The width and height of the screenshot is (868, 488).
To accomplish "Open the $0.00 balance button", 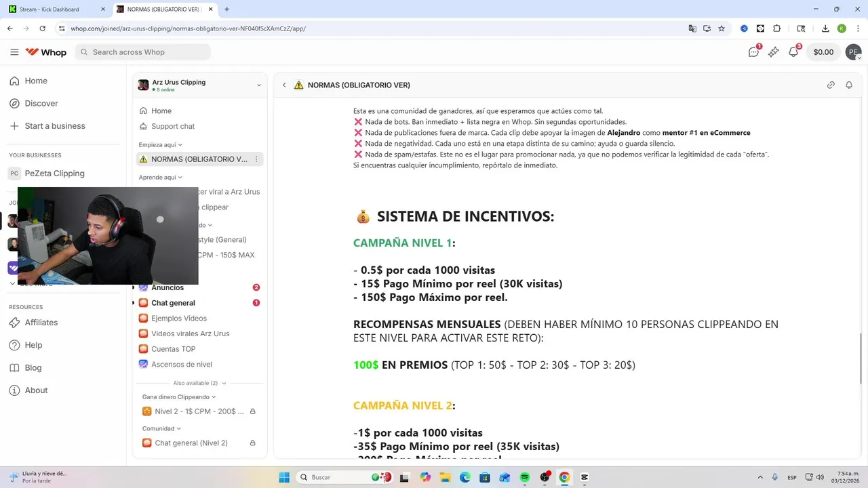I will tap(823, 52).
